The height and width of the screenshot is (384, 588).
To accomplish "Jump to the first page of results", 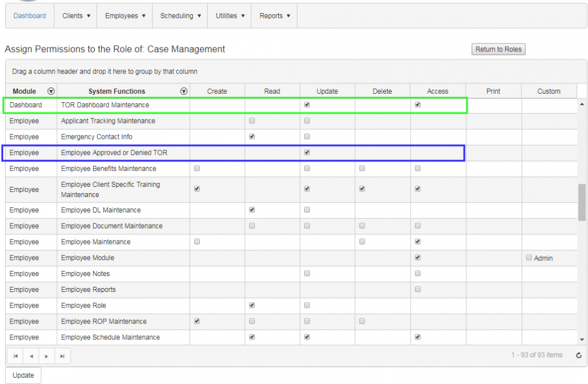I will click(x=17, y=355).
